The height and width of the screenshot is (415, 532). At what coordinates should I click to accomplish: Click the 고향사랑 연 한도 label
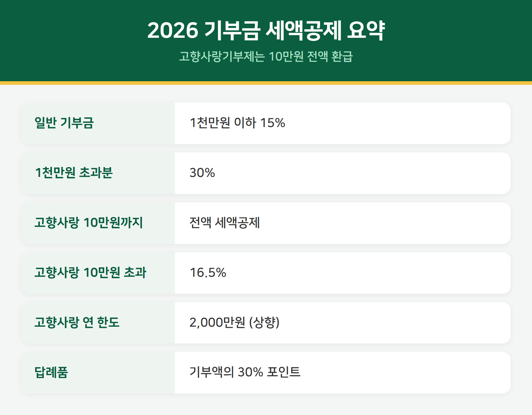pos(77,322)
